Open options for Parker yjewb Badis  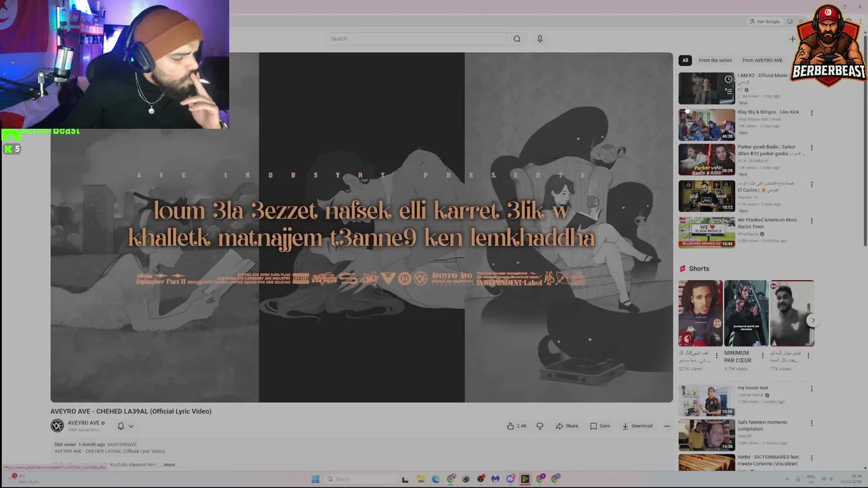(x=811, y=148)
